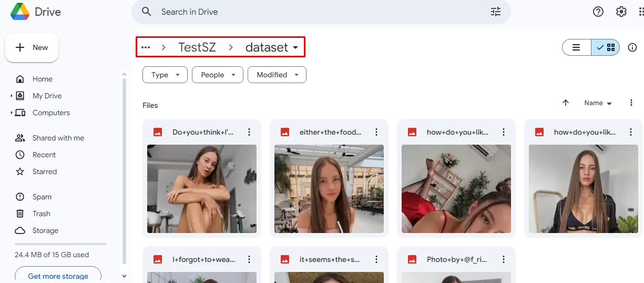Click the New button

[32, 47]
